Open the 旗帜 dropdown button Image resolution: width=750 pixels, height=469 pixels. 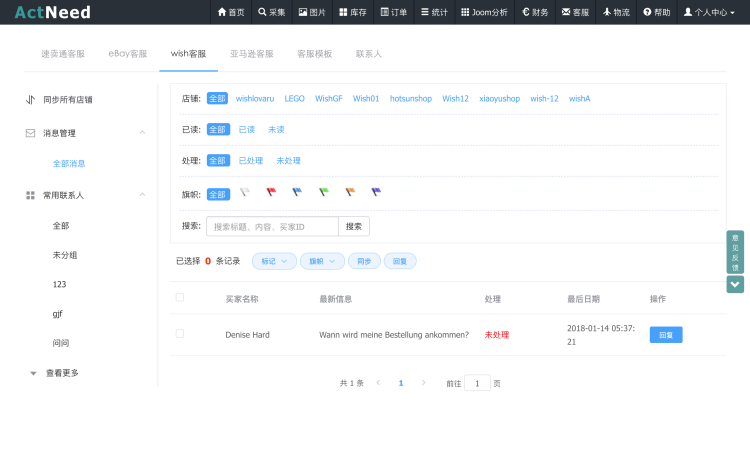point(322,261)
